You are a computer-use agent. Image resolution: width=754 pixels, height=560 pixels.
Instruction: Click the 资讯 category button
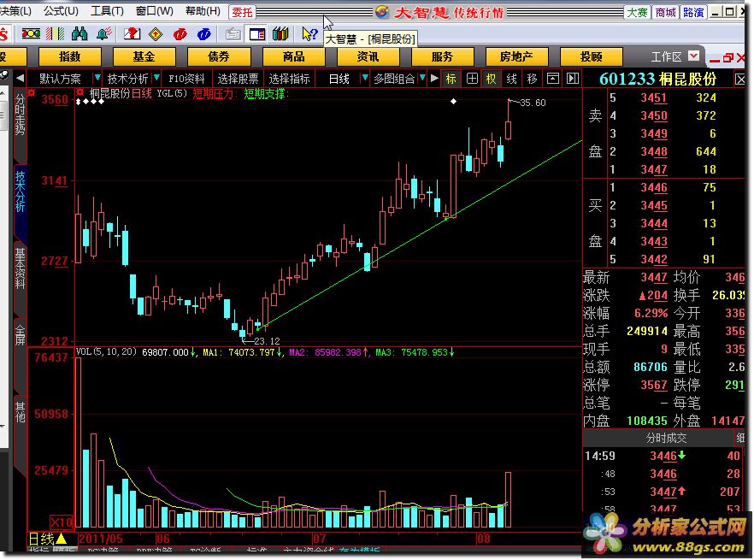[x=368, y=56]
